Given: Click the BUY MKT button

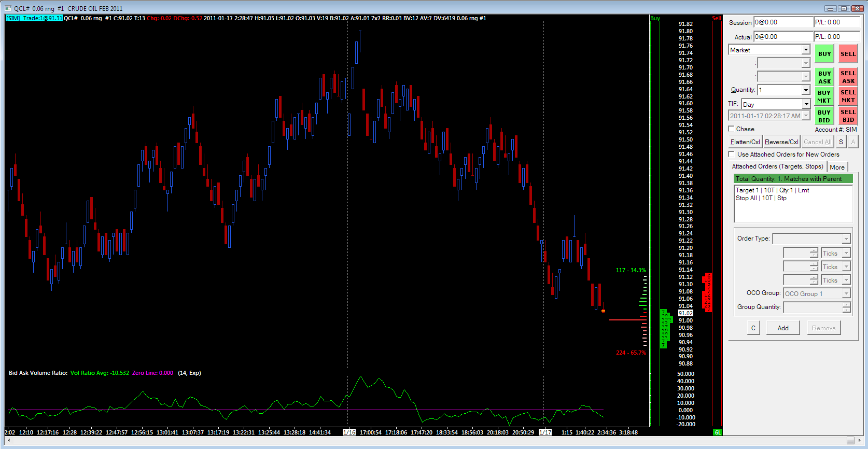Looking at the screenshot, I should [824, 96].
